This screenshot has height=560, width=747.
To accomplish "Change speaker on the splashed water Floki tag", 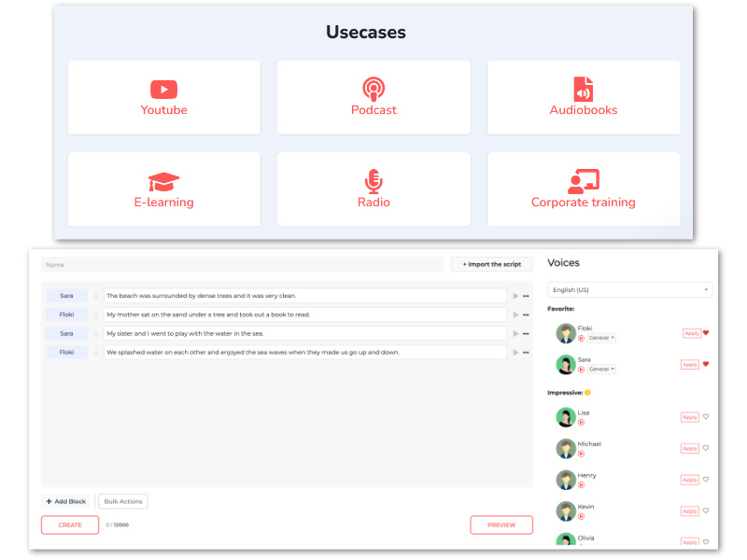I will [66, 353].
